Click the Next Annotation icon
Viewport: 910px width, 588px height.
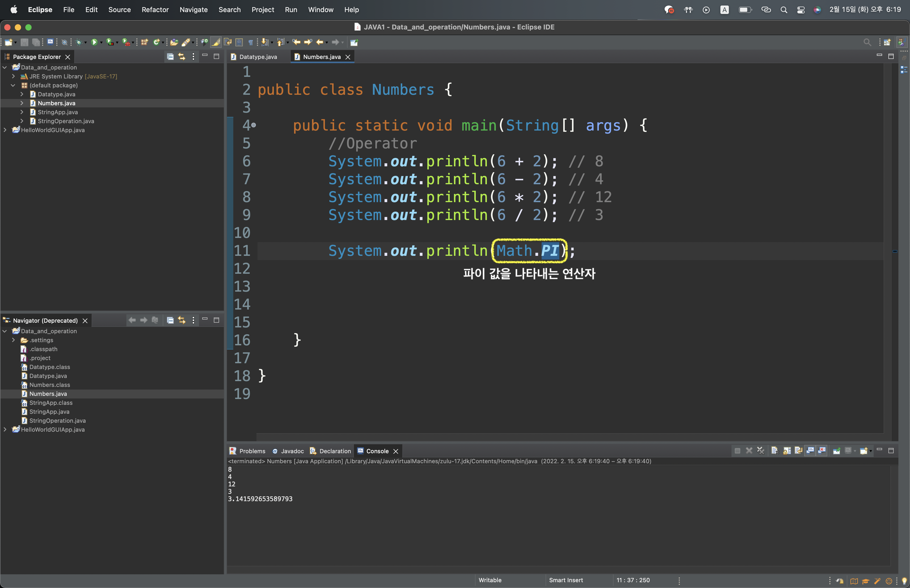pos(265,42)
